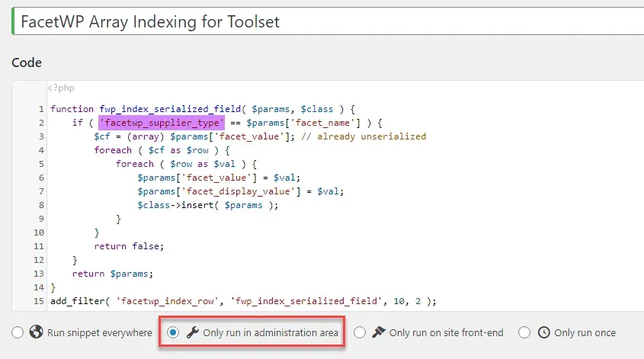Click 'return $params;' on line 13
This screenshot has height=359, width=644.
coord(113,274)
